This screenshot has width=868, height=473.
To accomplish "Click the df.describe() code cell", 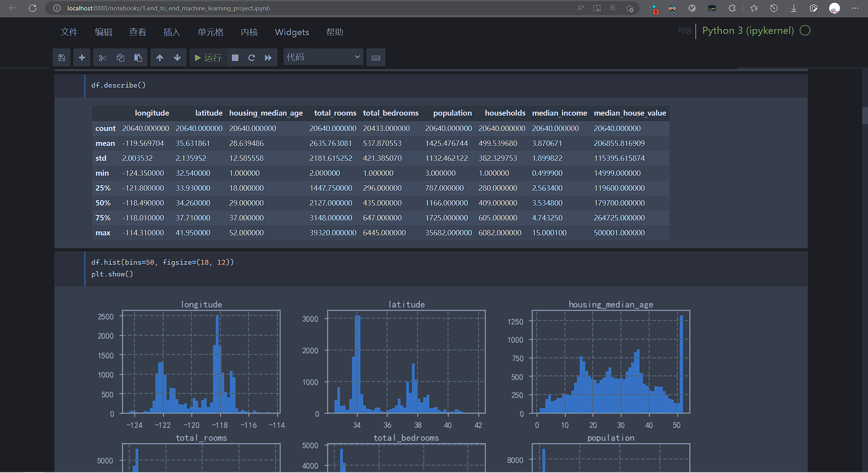I will 446,85.
